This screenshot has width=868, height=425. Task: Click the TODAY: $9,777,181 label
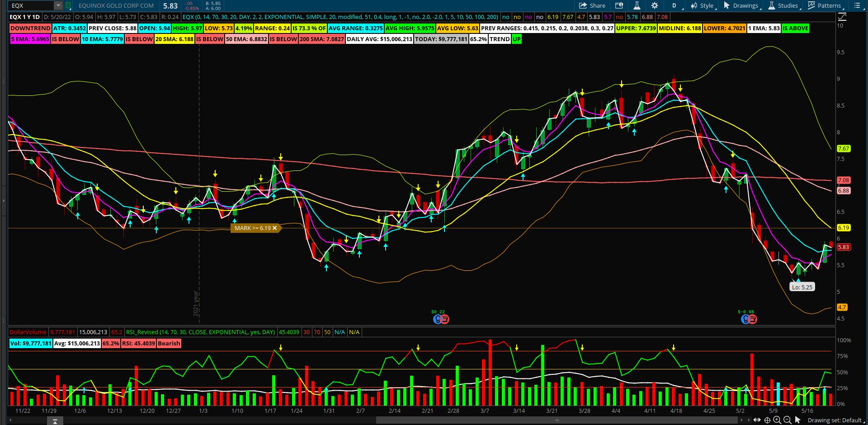[441, 39]
